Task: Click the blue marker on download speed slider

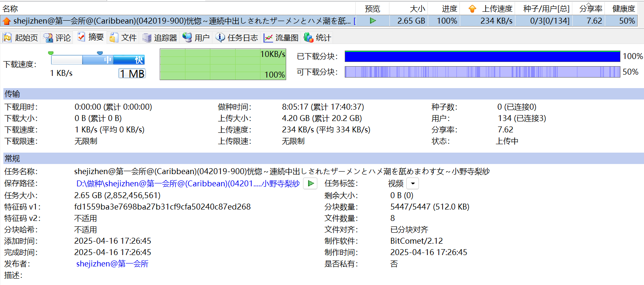Action: tap(100, 53)
